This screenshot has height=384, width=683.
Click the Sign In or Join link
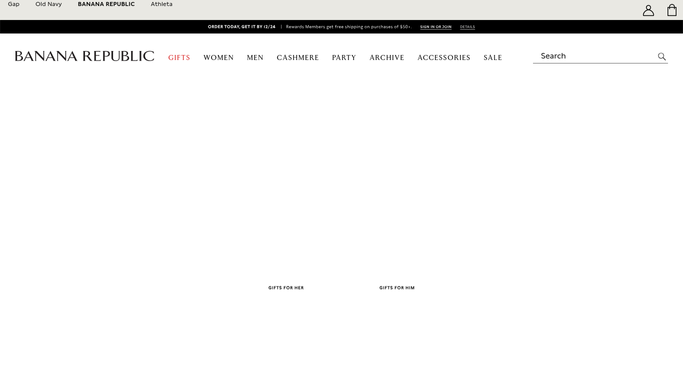tap(436, 27)
